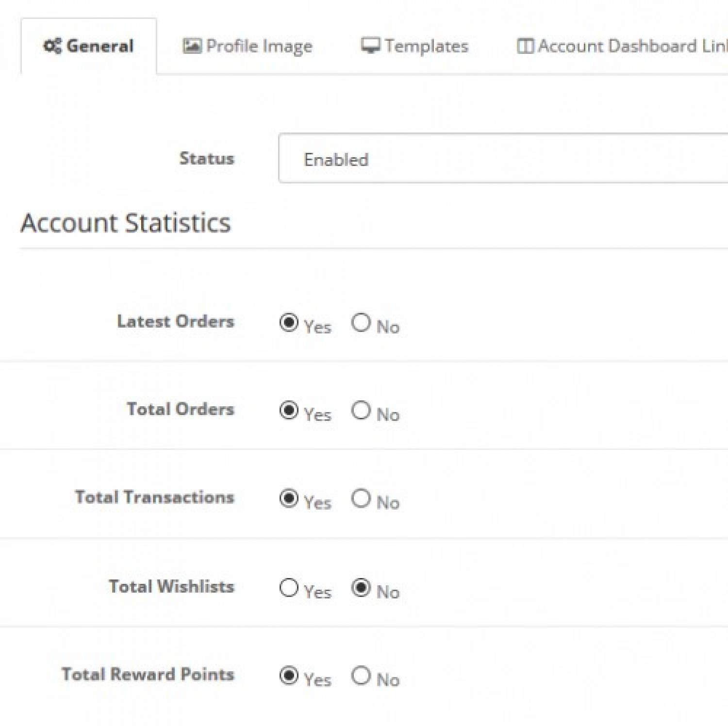Enable Total Transactions with Yes option

click(289, 498)
